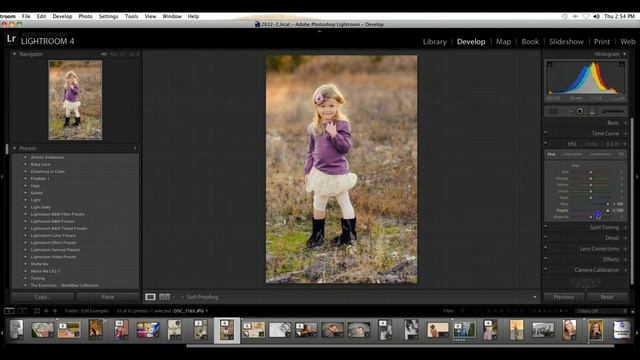Switch to the Map module
The image size is (640, 360).
[x=503, y=42]
